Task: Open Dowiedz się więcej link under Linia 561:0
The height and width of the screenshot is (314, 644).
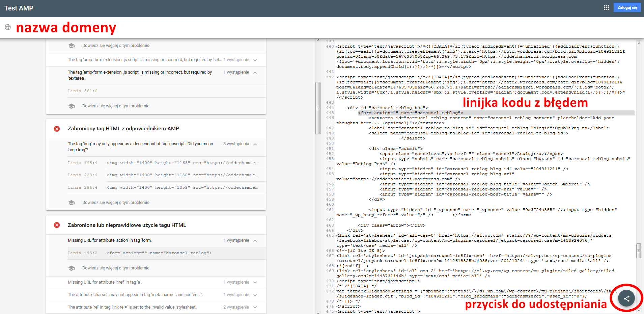Action: pos(116,106)
